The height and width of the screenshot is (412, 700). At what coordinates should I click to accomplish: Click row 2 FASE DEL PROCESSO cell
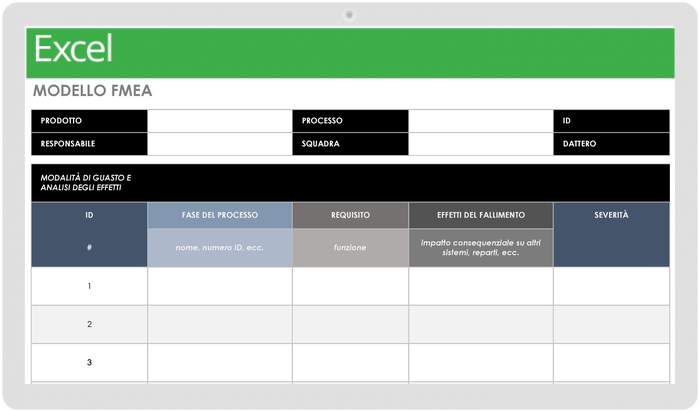coord(220,325)
